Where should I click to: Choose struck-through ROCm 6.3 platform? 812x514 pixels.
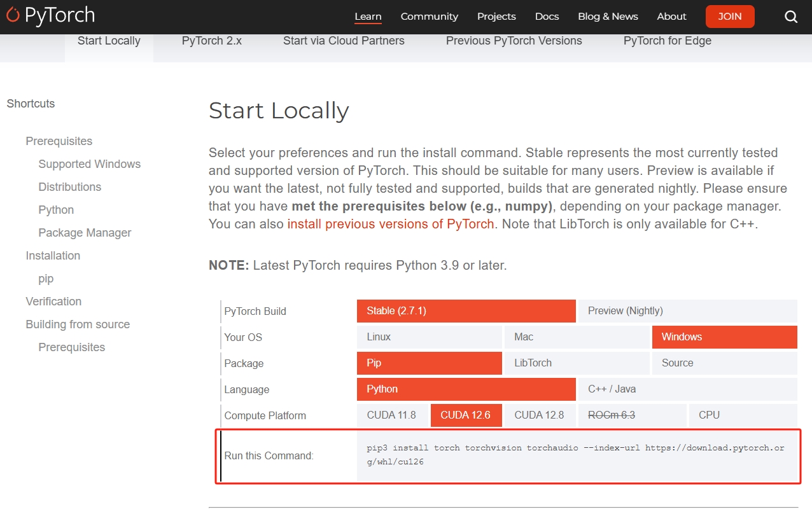pos(633,415)
